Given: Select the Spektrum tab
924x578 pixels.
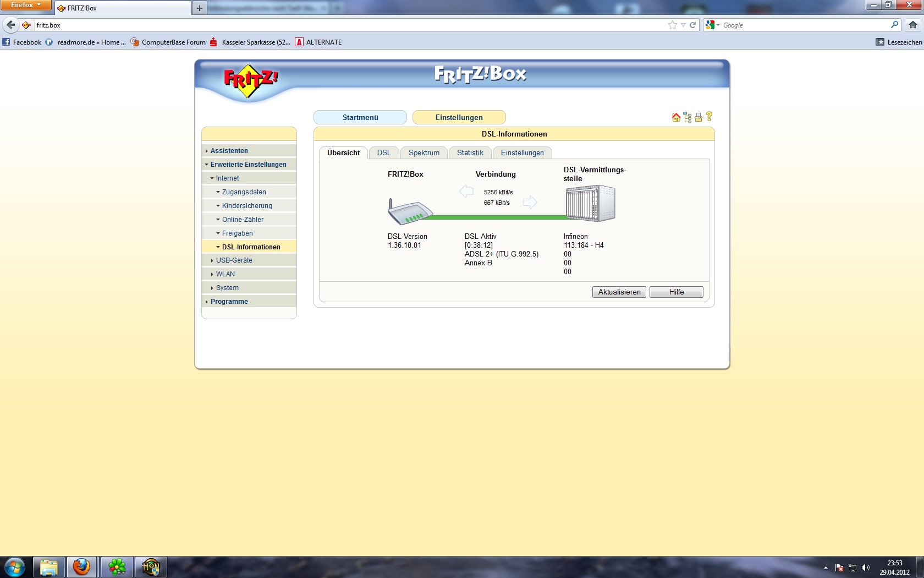Looking at the screenshot, I should (424, 152).
